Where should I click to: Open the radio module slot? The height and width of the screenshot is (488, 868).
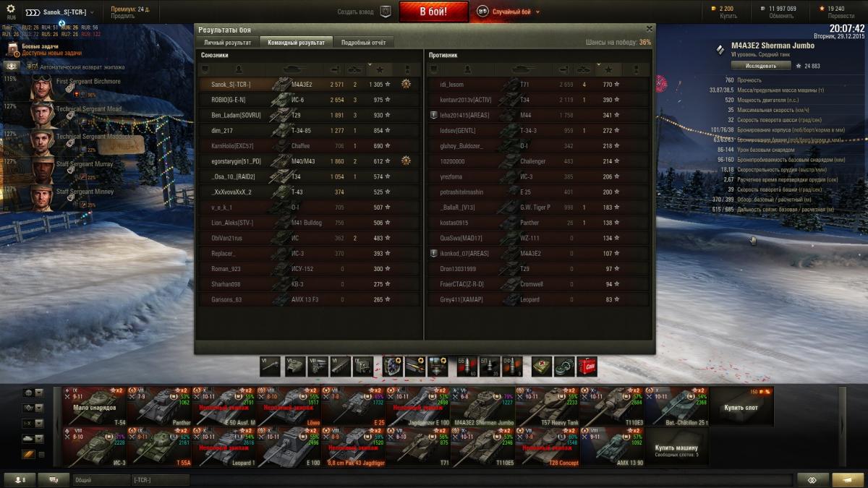coord(362,367)
